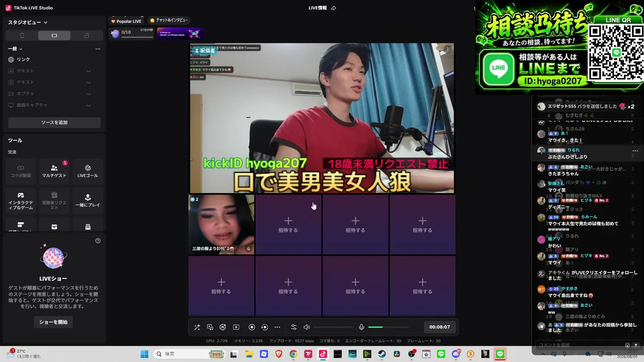The width and height of the screenshot is (644, 362).
Task: Open the LIVE情報 header
Action: [317, 8]
